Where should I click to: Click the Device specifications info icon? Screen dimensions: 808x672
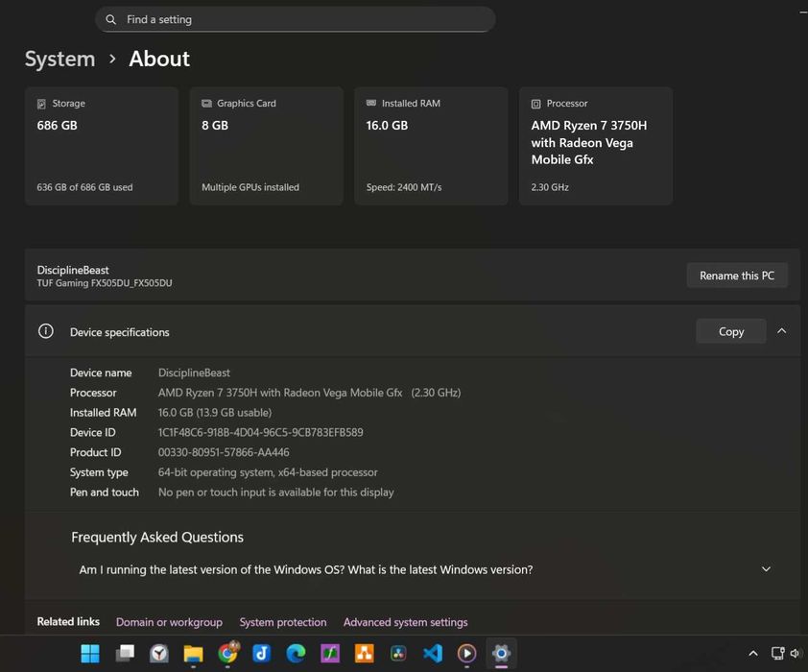tap(46, 331)
